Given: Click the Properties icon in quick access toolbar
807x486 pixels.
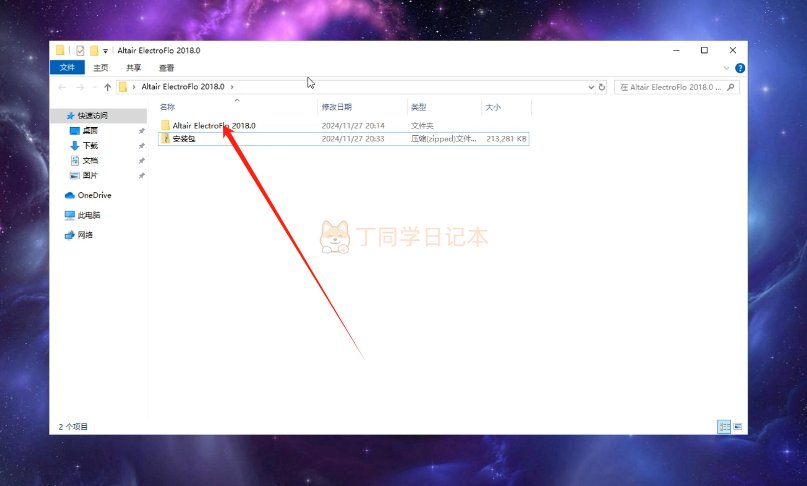Looking at the screenshot, I should click(x=80, y=50).
